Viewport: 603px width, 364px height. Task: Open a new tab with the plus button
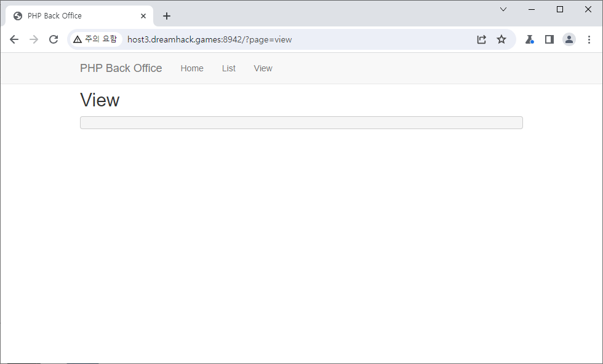(167, 16)
